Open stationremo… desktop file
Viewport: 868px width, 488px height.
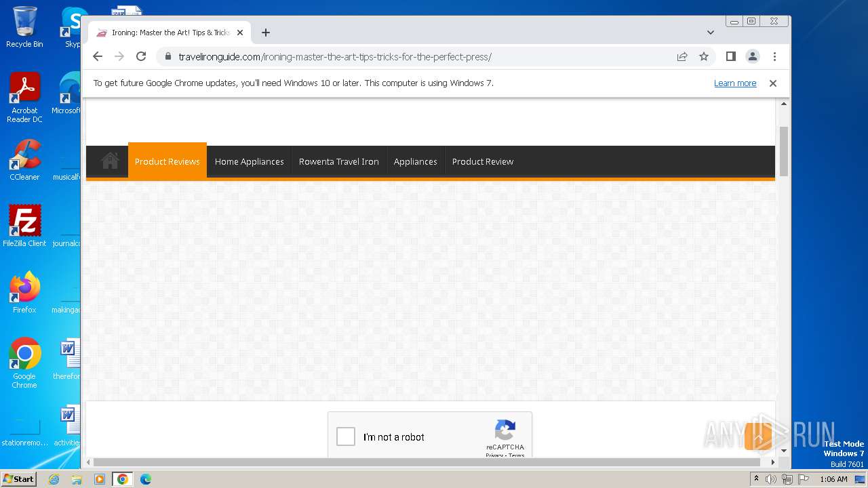pyautogui.click(x=24, y=432)
